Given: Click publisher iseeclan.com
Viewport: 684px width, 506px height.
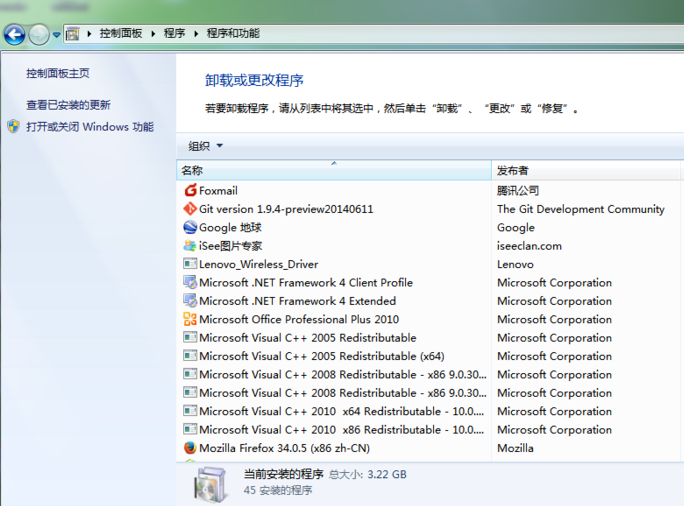Looking at the screenshot, I should click(529, 246).
